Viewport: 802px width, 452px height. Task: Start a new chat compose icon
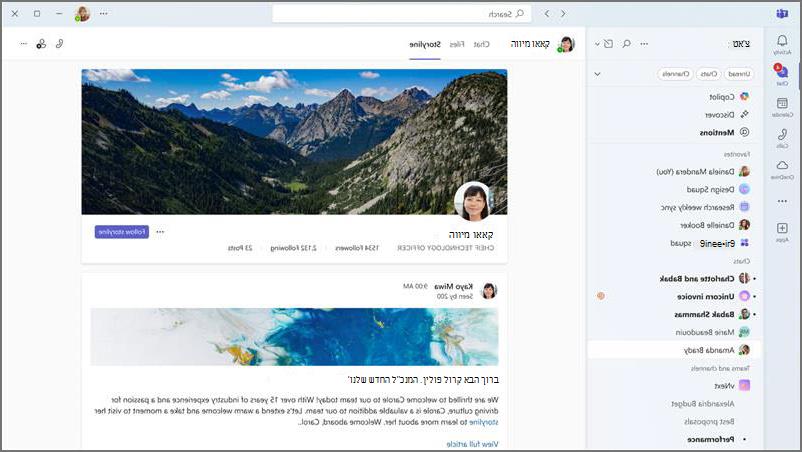pos(608,44)
